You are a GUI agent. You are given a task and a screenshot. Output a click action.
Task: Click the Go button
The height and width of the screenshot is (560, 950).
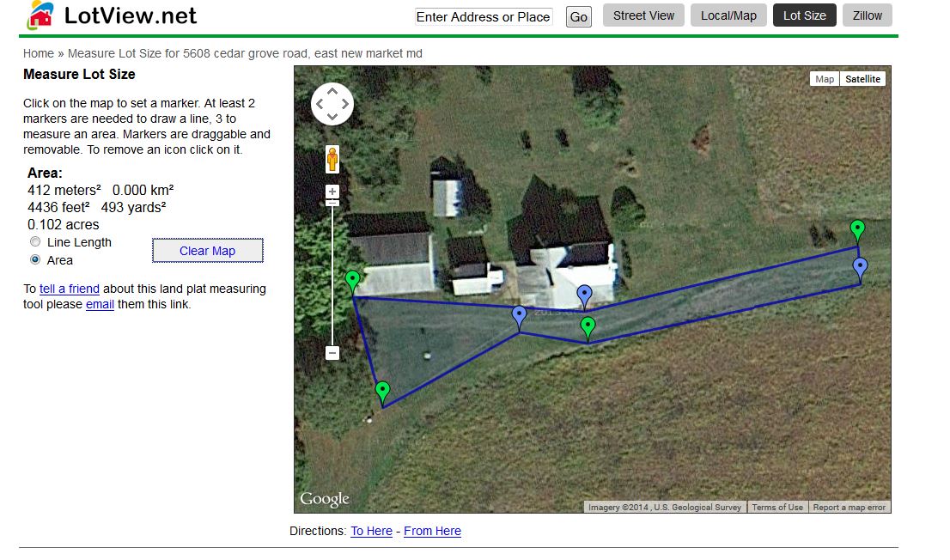(579, 17)
